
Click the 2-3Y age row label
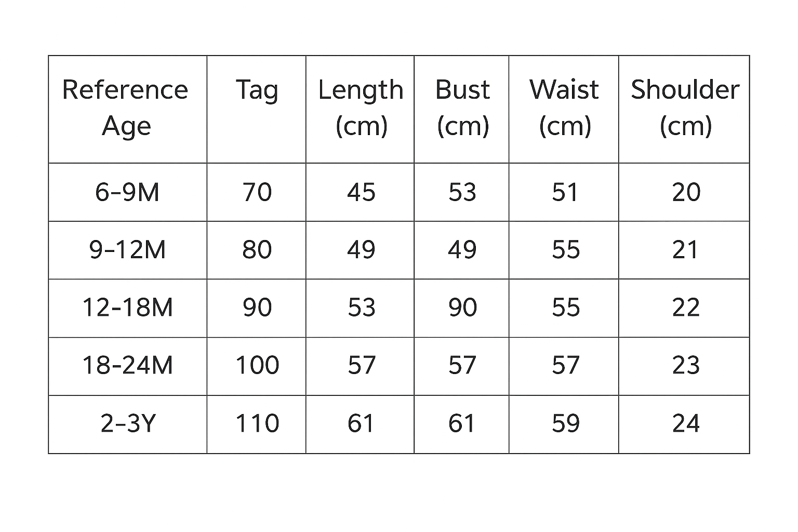pyautogui.click(x=127, y=423)
